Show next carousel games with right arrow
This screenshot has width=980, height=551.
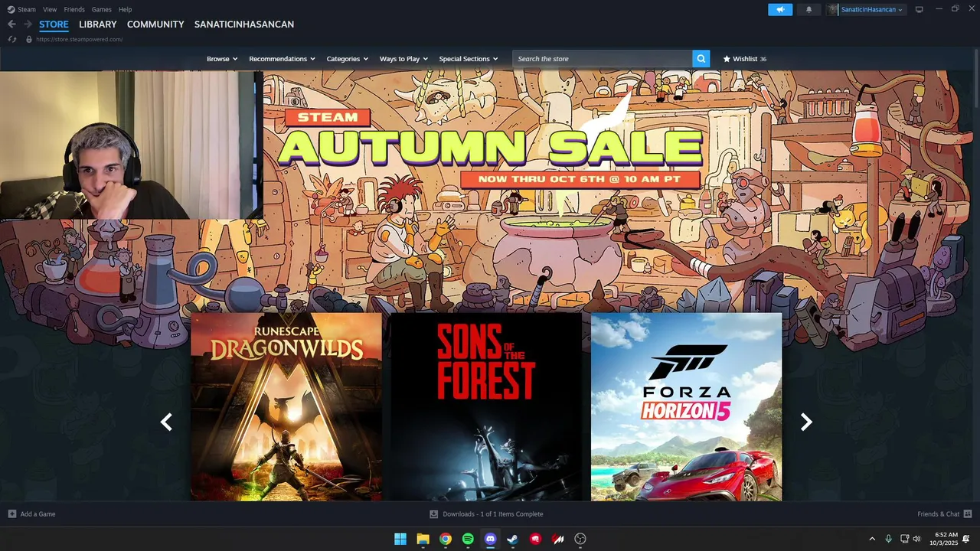point(806,422)
